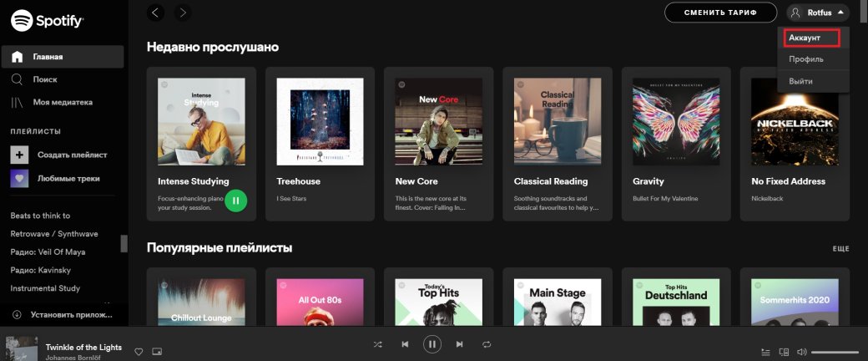Toggle repeat mode
The image size is (868, 361).
[487, 344]
